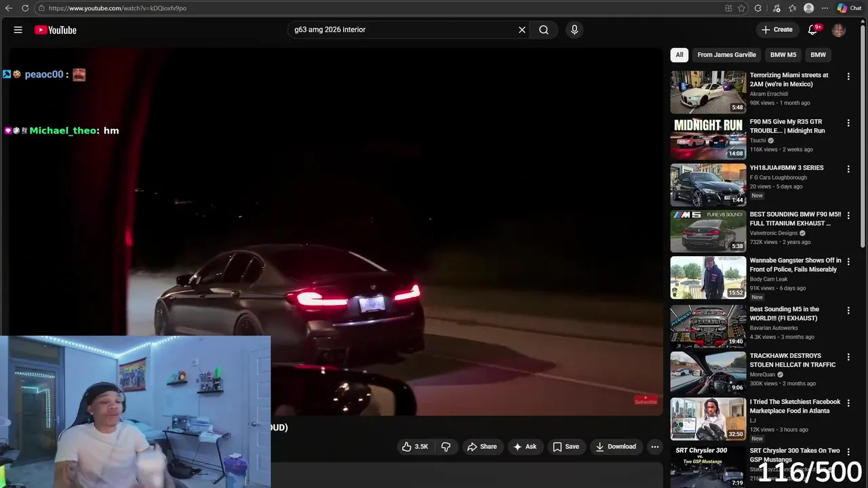
Task: Open Akram Errachidi channel name
Action: [769, 94]
